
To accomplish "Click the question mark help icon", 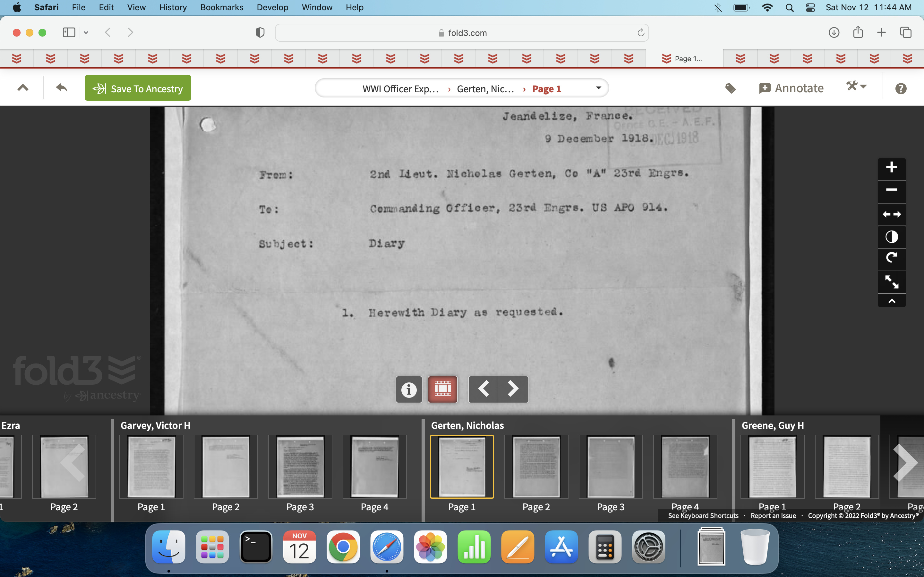I will point(900,88).
